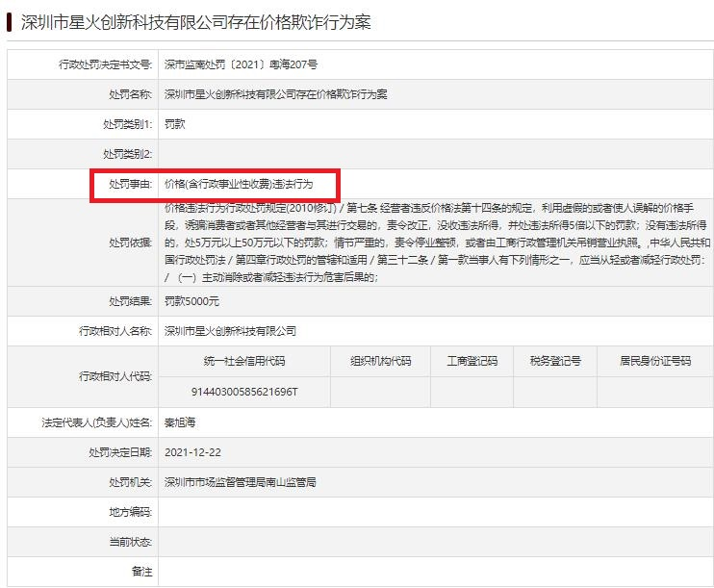Select the text 价格(含行政事业性收费)违法行为
This screenshot has height=588, width=714.
pyautogui.click(x=239, y=184)
